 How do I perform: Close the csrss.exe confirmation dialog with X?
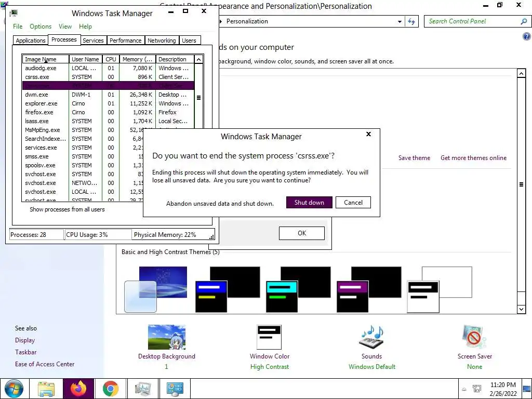[368, 134]
